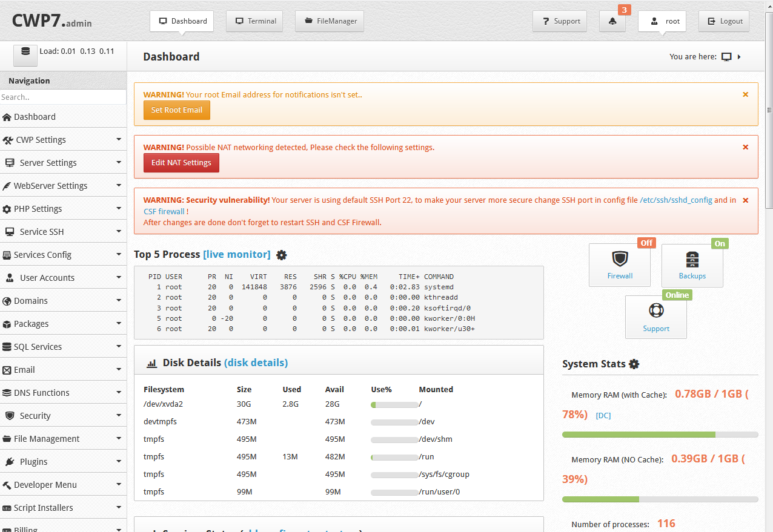Click User Accounts person icon

pos(10,278)
